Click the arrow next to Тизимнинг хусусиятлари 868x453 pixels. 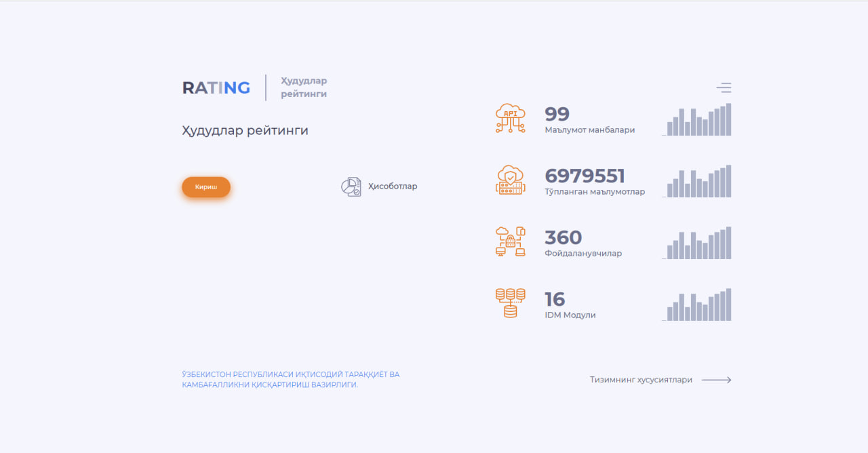[x=716, y=380]
